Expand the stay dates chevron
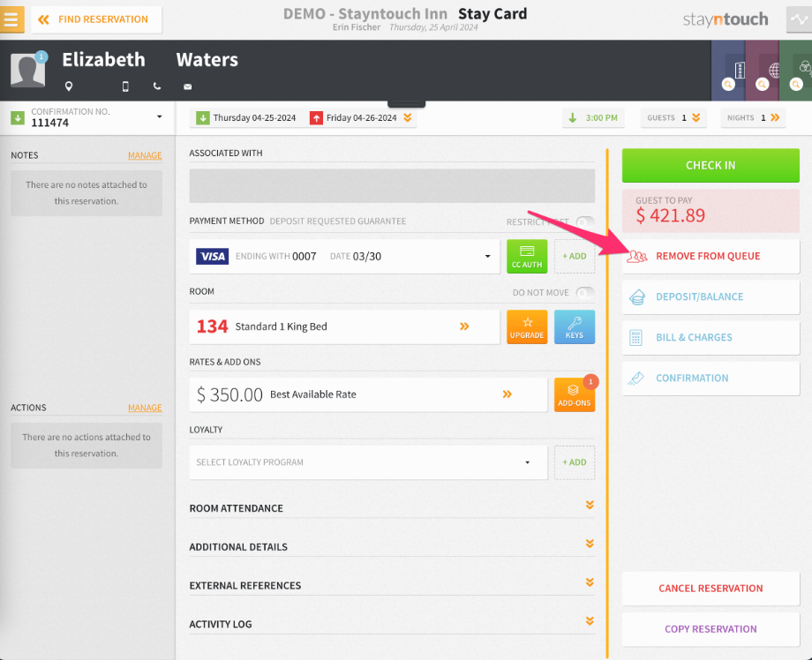This screenshot has height=660, width=812. click(408, 118)
